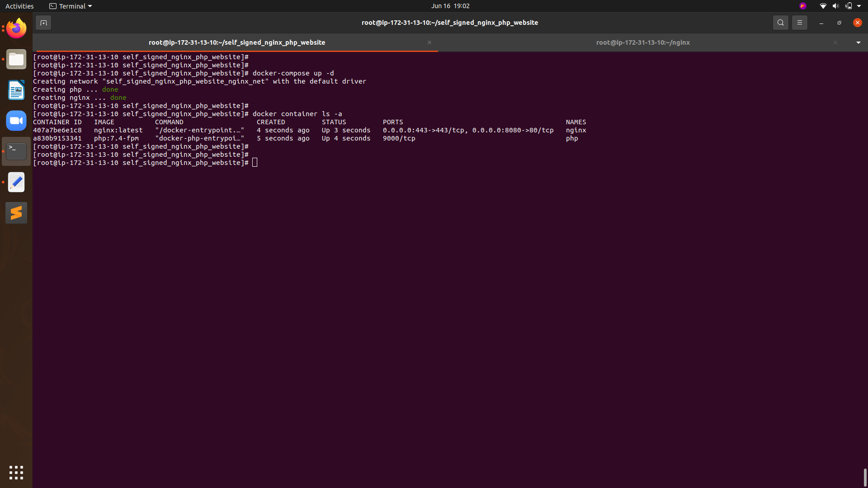
Task: Open a new terminal tab
Action: click(43, 23)
